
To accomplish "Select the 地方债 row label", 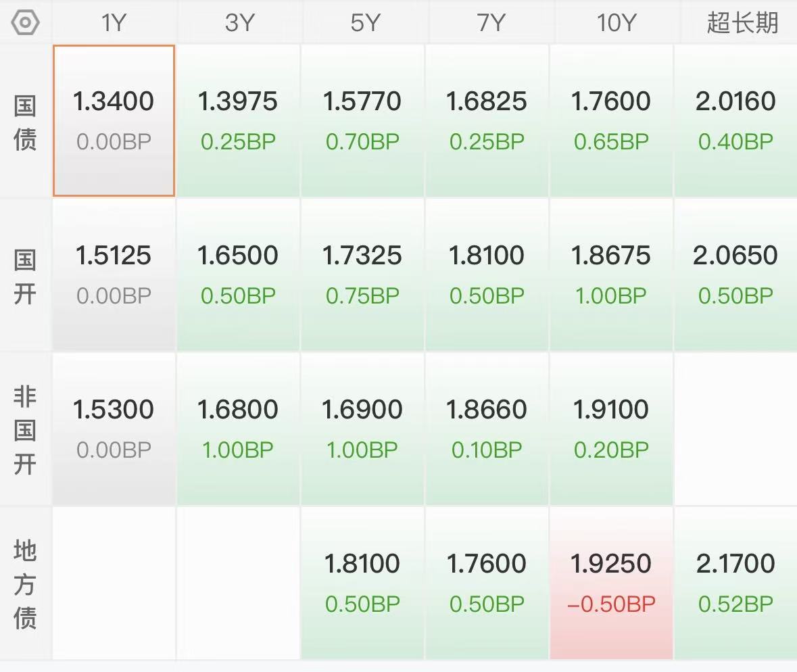I will click(25, 584).
